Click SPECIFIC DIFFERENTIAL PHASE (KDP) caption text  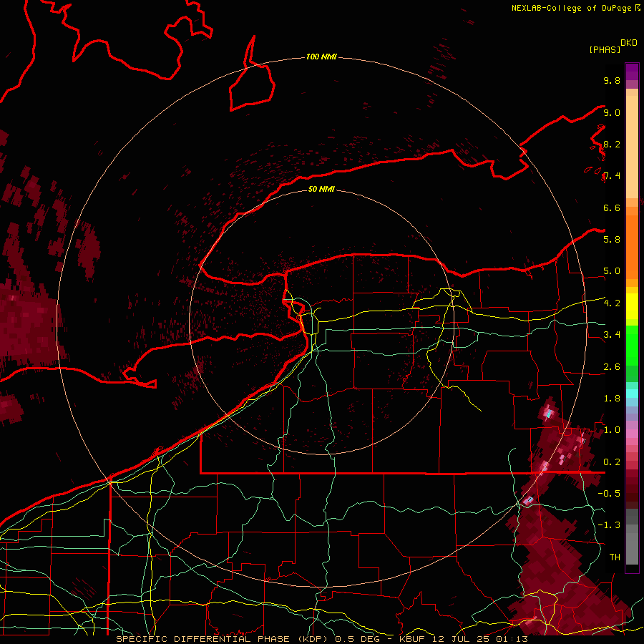[223, 639]
